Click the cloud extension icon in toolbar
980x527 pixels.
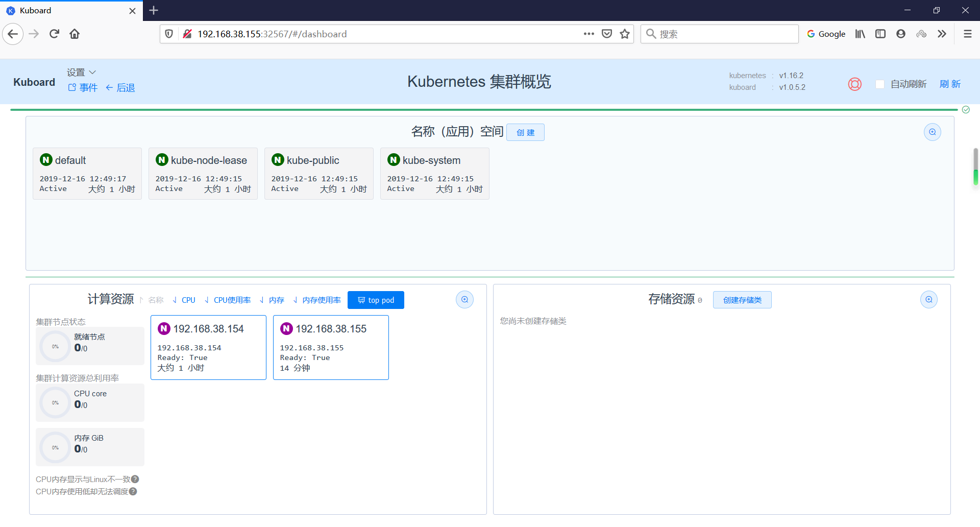[921, 34]
